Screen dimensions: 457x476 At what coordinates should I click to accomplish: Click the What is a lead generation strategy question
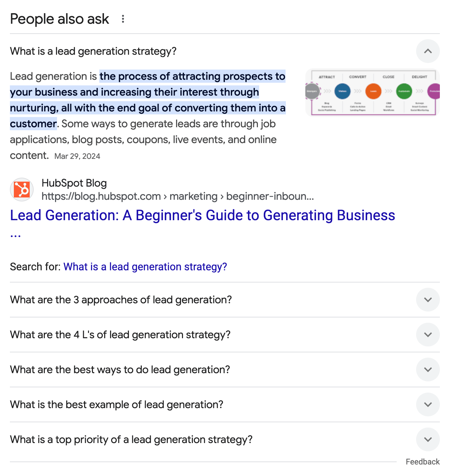93,51
